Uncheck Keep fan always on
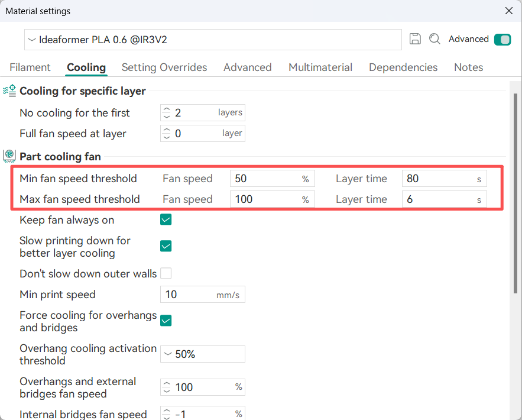Viewport: 522px width, 420px height. click(166, 220)
